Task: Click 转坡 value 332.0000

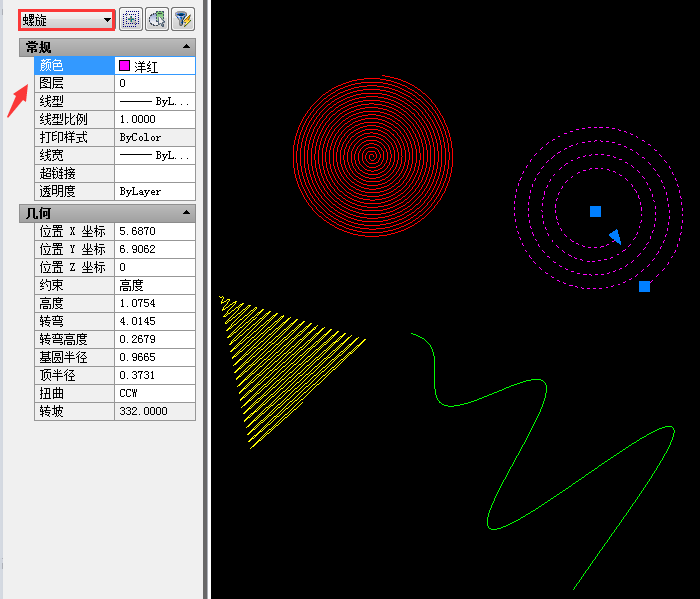Action: tap(155, 411)
